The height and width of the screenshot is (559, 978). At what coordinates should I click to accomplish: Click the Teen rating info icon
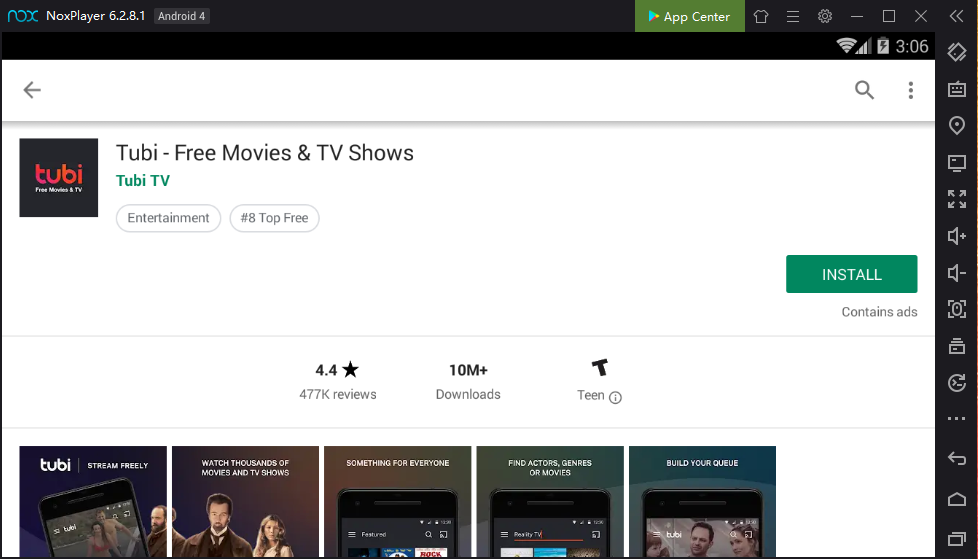[x=615, y=397]
